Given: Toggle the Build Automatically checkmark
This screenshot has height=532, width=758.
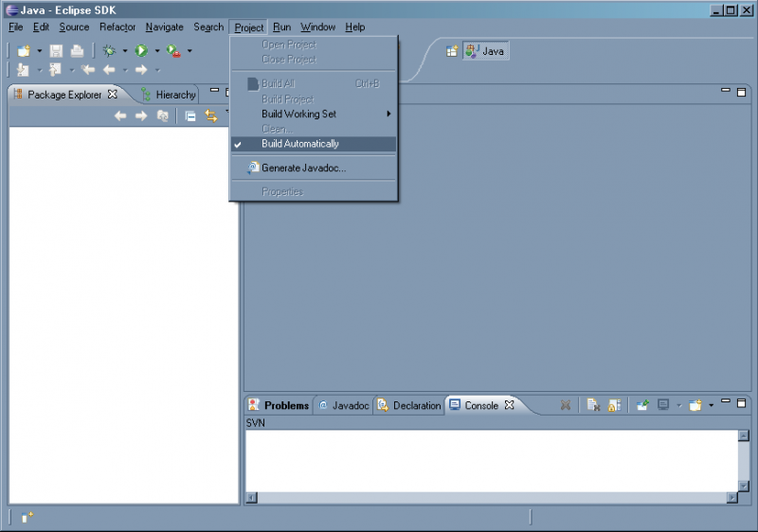Looking at the screenshot, I should (x=238, y=144).
